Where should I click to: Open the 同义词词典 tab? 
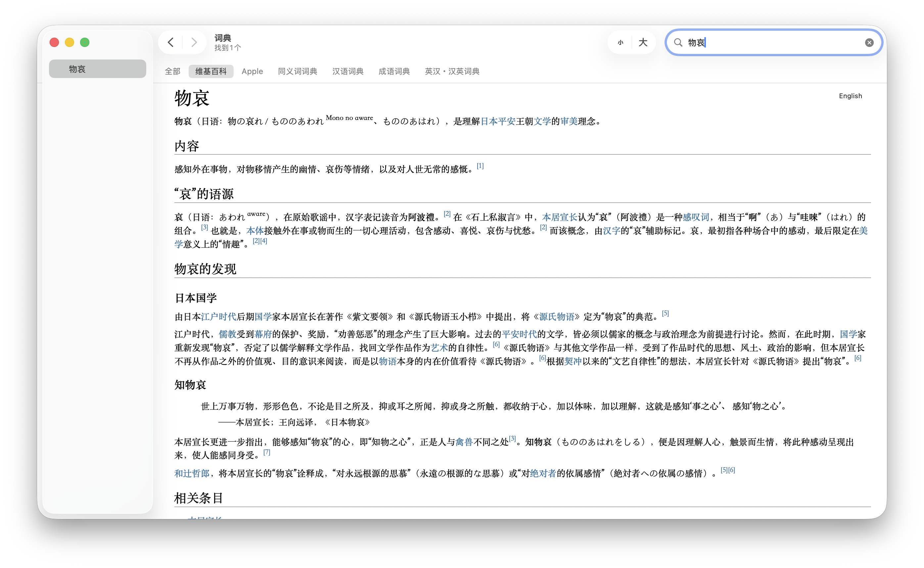tap(297, 71)
